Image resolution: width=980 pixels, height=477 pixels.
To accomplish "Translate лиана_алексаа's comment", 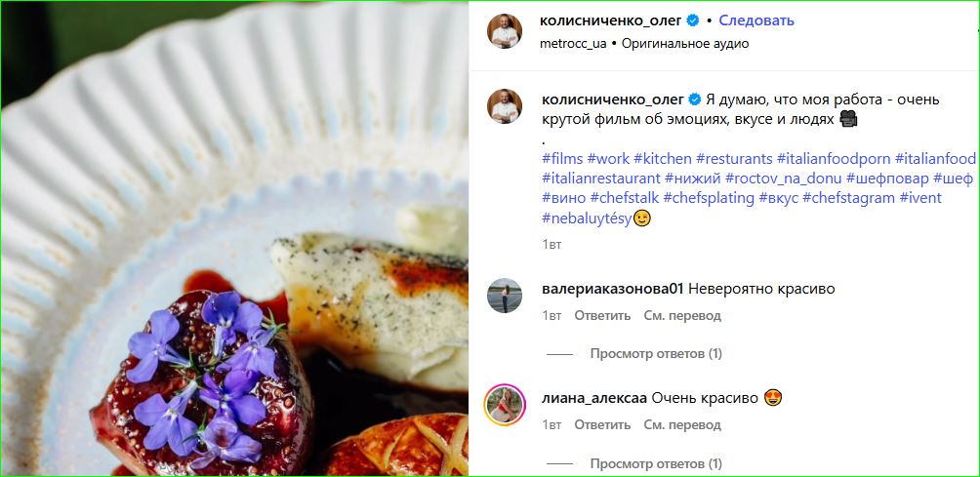I will coord(682,425).
